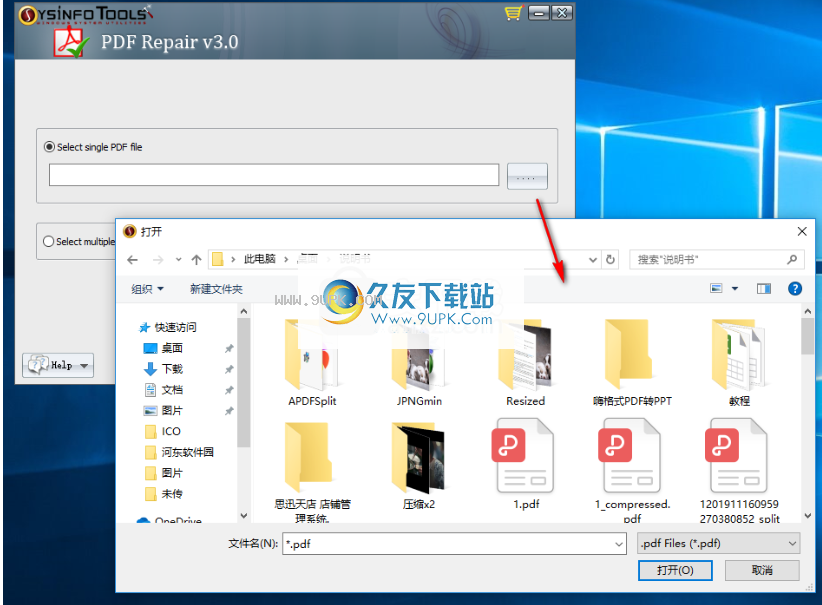The height and width of the screenshot is (605, 822).
Task: Refresh the current folder view
Action: pyautogui.click(x=610, y=260)
